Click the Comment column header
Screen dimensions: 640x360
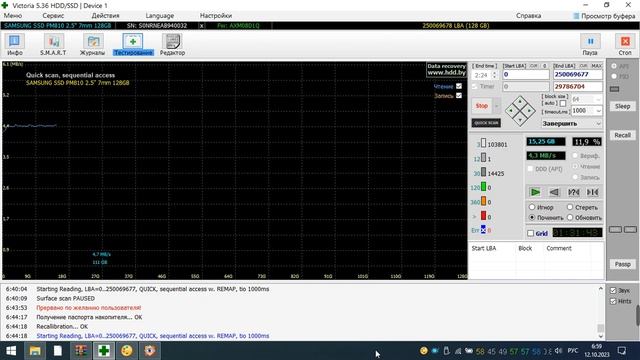tap(559, 248)
